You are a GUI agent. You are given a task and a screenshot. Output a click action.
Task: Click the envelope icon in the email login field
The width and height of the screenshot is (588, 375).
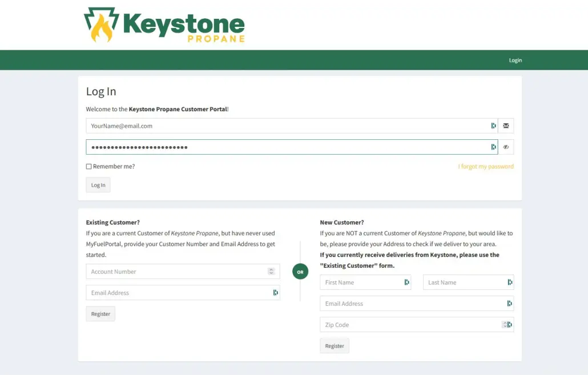506,126
